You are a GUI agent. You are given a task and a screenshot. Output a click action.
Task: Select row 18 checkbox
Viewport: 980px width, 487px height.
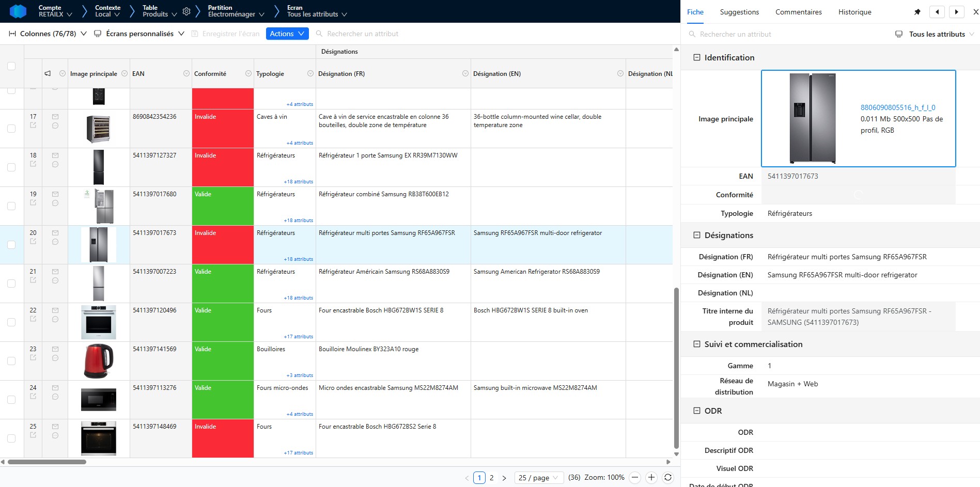11,167
